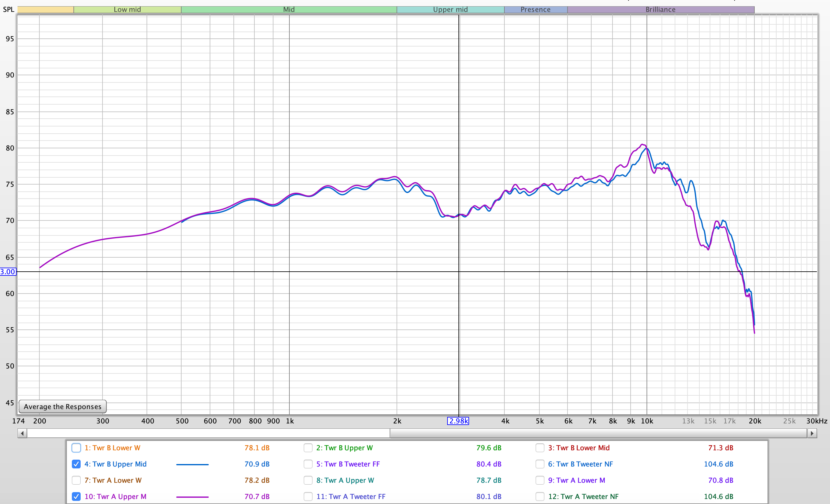The image size is (830, 504).
Task: Enable the Twr B Upper W trace checkbox
Action: click(x=308, y=448)
